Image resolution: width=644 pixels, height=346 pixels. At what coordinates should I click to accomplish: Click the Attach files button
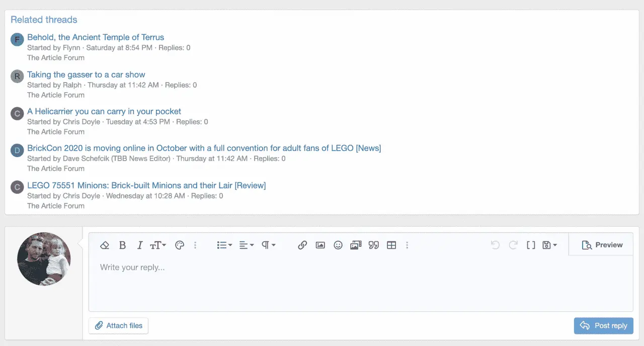pos(119,325)
